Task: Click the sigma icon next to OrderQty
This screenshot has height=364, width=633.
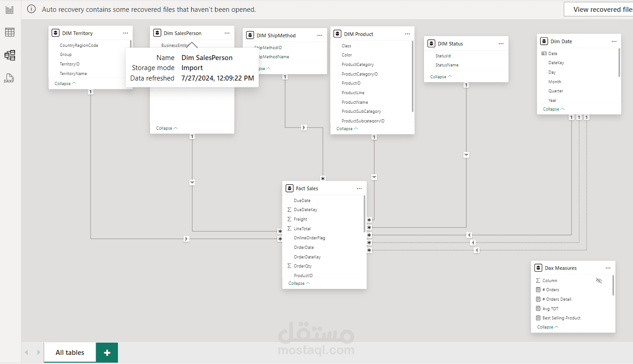Action: [289, 266]
